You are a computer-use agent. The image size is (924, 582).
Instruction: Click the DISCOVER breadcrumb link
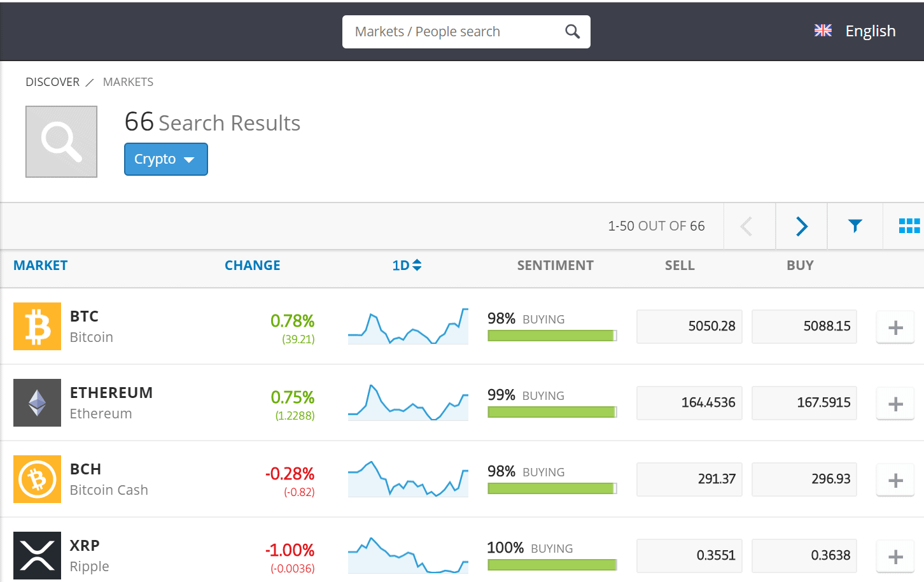53,82
